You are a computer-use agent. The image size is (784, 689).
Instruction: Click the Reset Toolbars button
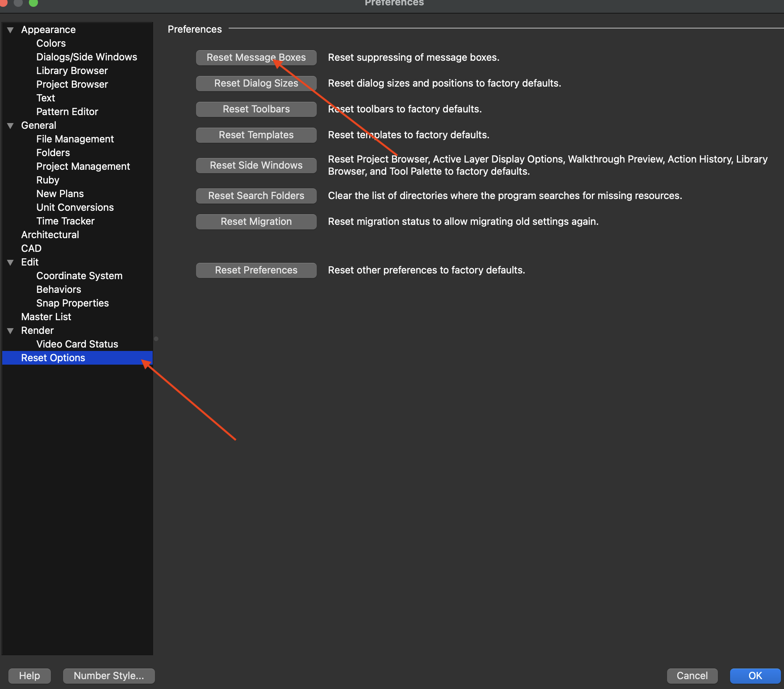pos(256,109)
